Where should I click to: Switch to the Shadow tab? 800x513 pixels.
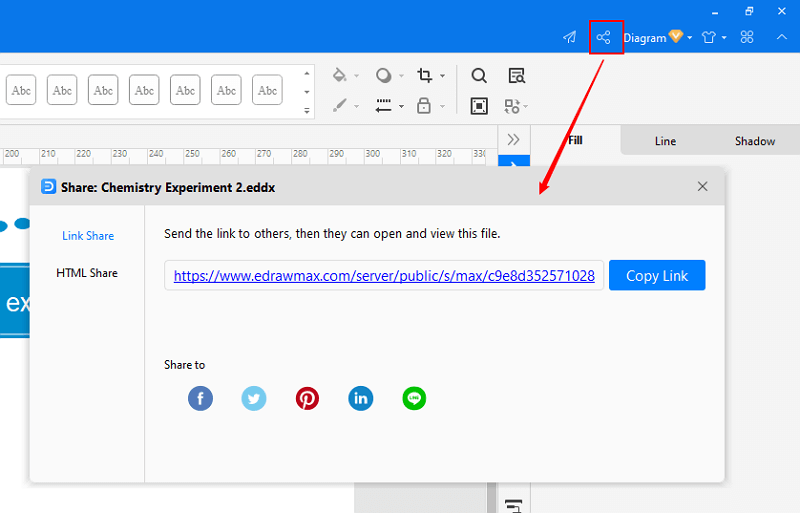coord(755,141)
